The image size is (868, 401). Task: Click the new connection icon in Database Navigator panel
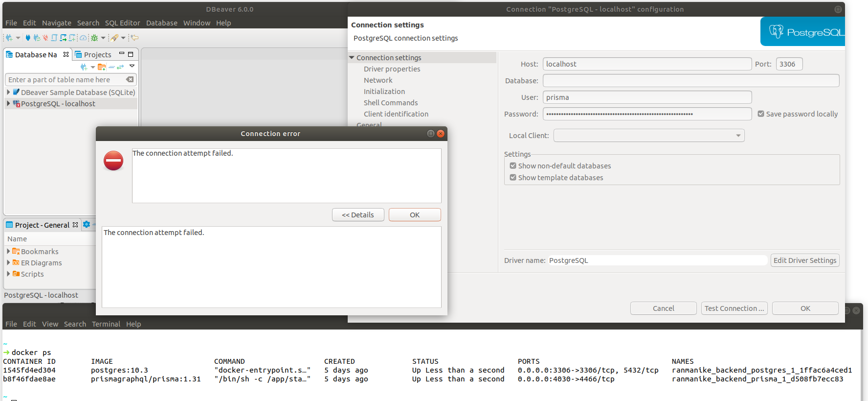click(84, 67)
